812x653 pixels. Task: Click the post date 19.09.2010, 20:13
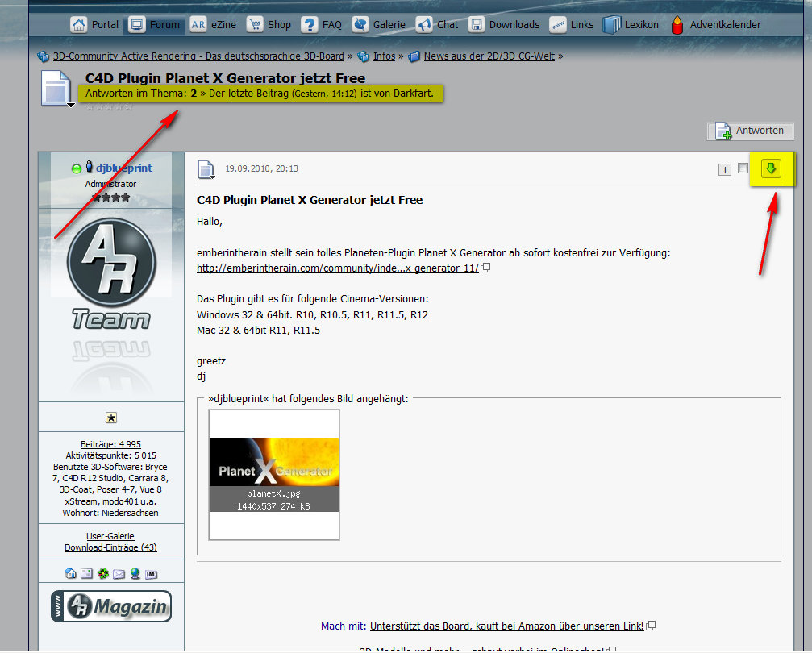coord(261,168)
